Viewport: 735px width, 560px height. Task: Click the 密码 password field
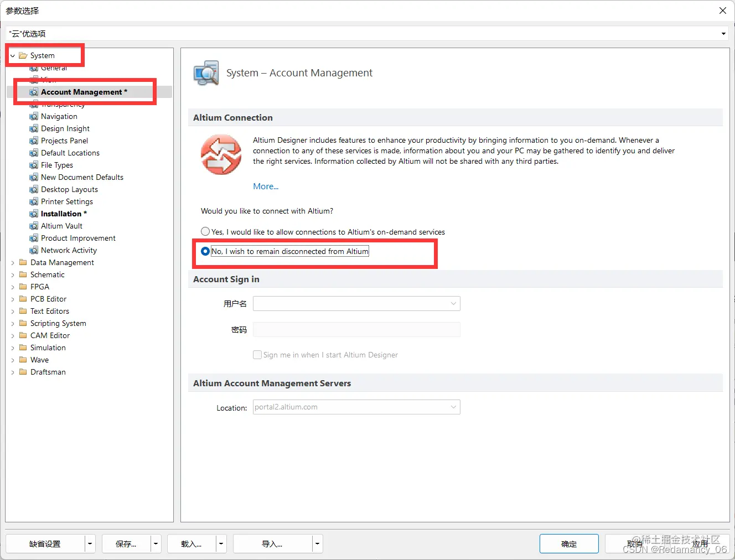[356, 329]
